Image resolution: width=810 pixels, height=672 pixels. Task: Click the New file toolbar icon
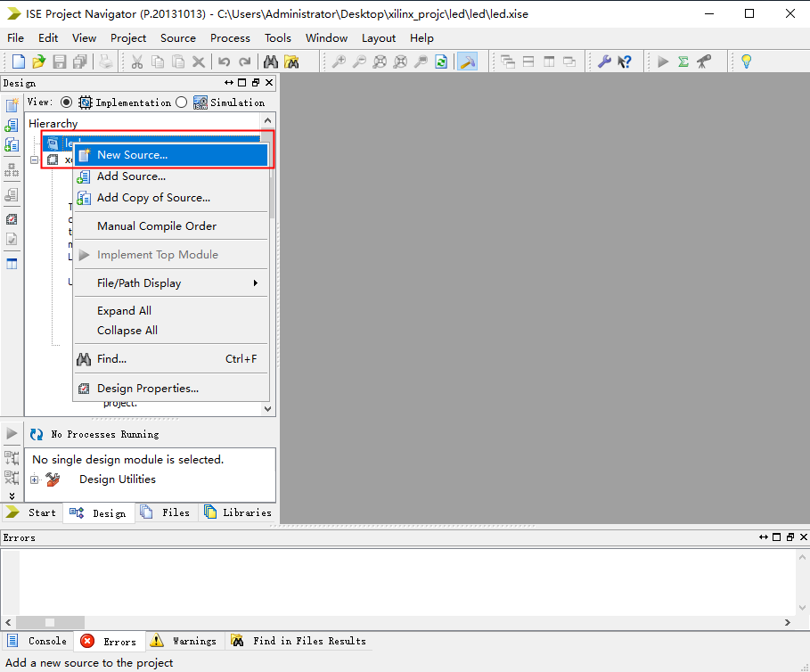(x=19, y=61)
